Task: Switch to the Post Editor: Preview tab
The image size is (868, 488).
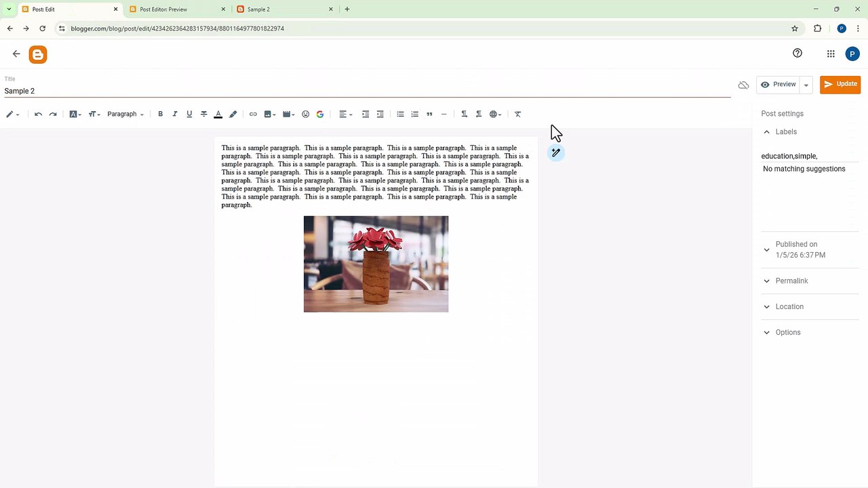Action: (x=179, y=9)
